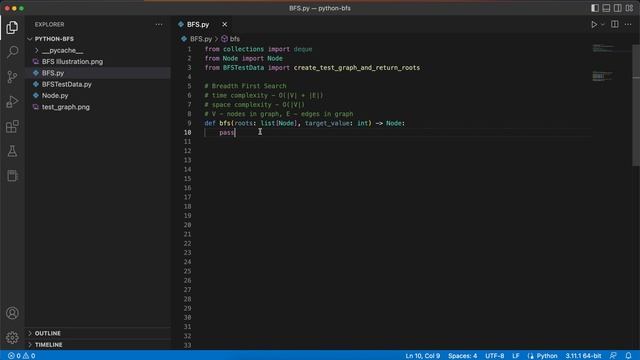Select BFS.py in the explorer tree

point(53,73)
